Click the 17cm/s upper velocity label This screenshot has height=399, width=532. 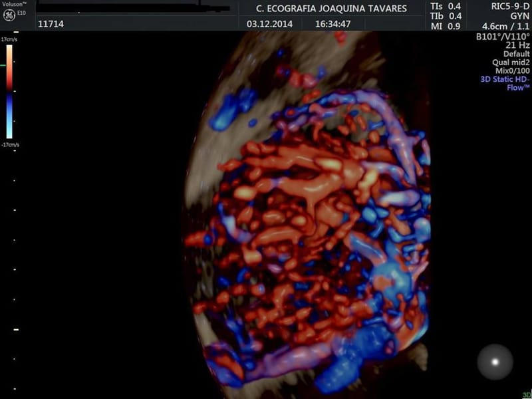click(9, 40)
